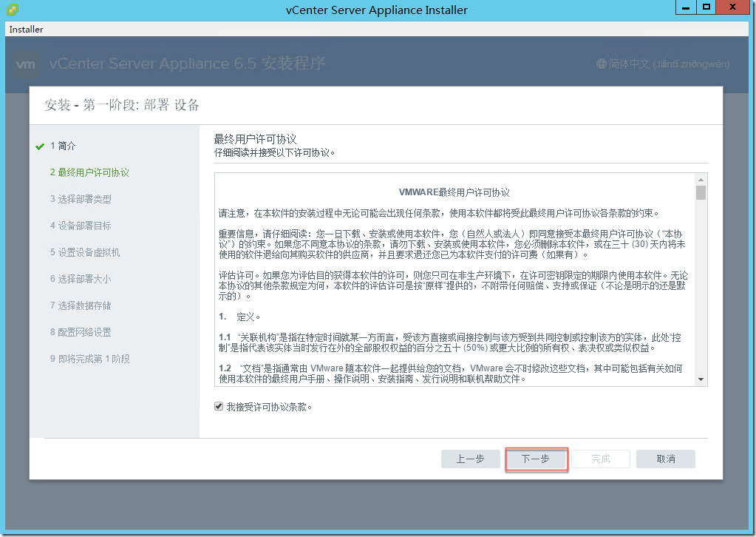This screenshot has width=756, height=537.
Task: Select step 8 配置网络设置
Action: tap(81, 332)
